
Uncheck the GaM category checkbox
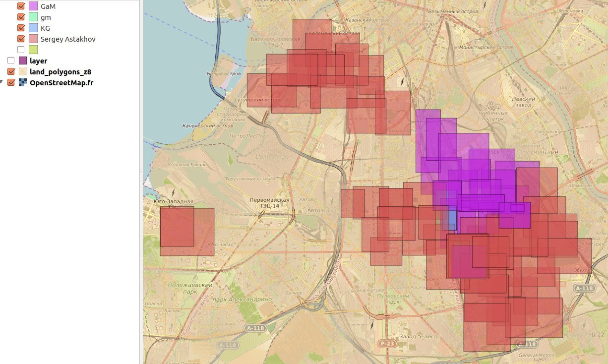[21, 6]
